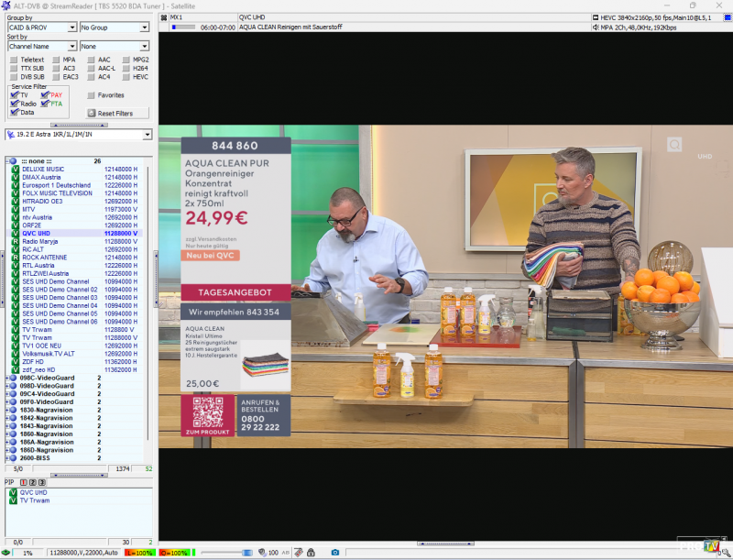Uncheck the PAY service filter

click(x=44, y=95)
